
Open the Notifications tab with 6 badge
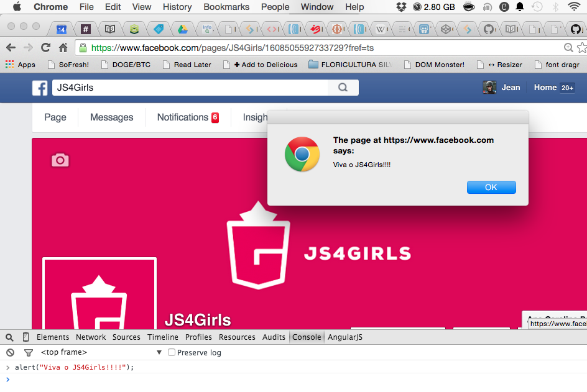(x=188, y=117)
